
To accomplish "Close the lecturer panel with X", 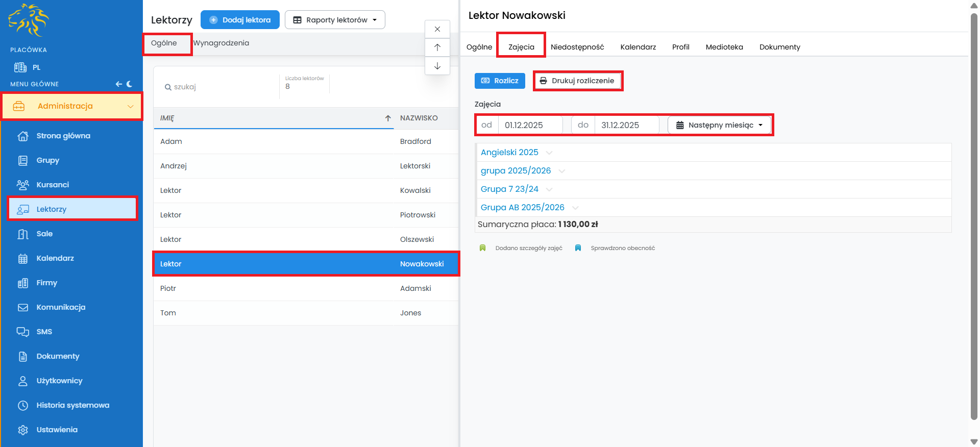I will pos(437,29).
